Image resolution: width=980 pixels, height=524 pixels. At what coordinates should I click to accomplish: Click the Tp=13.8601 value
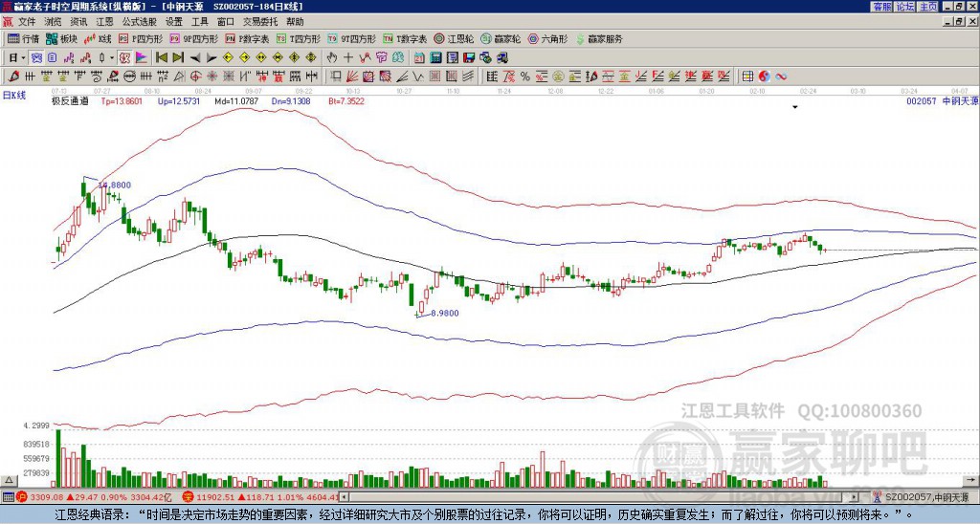tap(122, 101)
